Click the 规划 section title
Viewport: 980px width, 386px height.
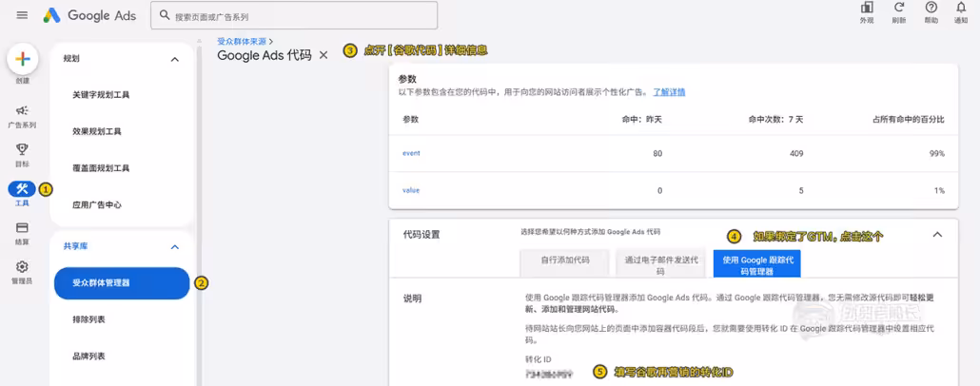point(71,59)
